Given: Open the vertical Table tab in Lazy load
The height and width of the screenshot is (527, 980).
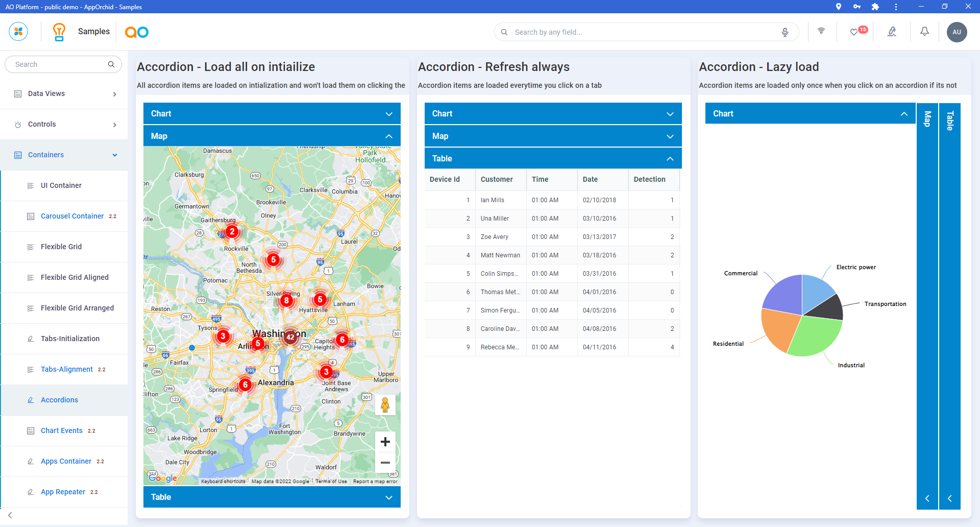Looking at the screenshot, I should [949, 122].
